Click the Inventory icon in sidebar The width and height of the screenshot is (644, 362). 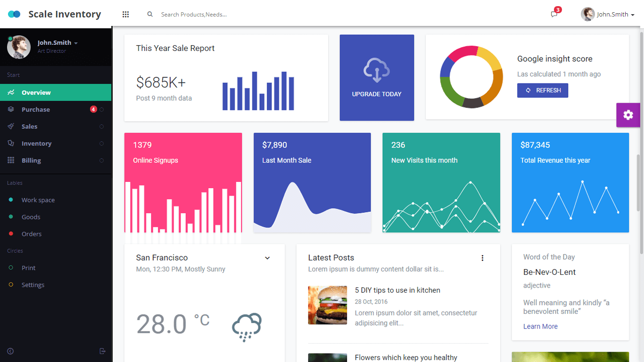pos(11,143)
